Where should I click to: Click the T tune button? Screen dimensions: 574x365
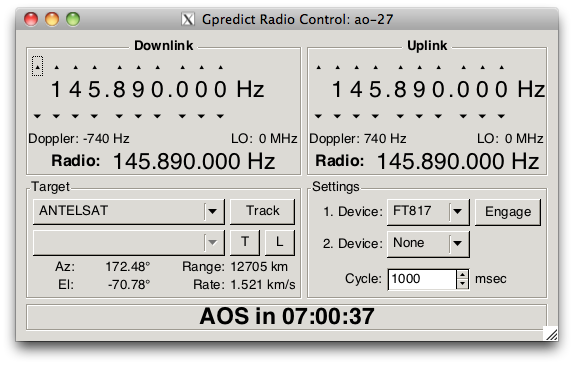245,242
